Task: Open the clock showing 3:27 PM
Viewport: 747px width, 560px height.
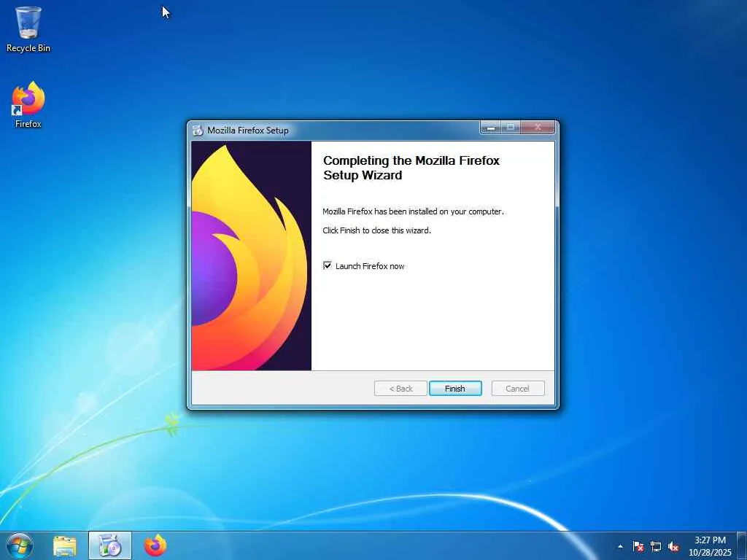Action: 710,540
